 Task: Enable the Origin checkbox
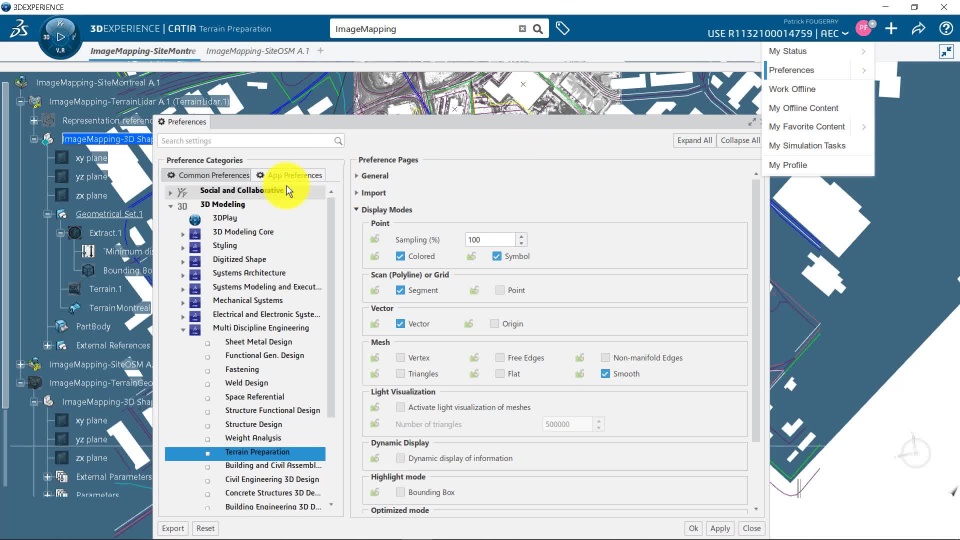(495, 323)
